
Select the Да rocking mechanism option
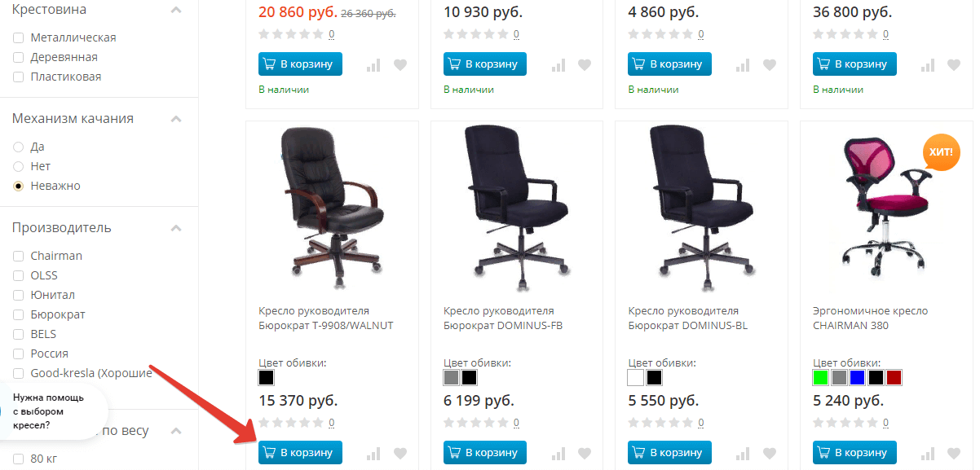coord(18,147)
